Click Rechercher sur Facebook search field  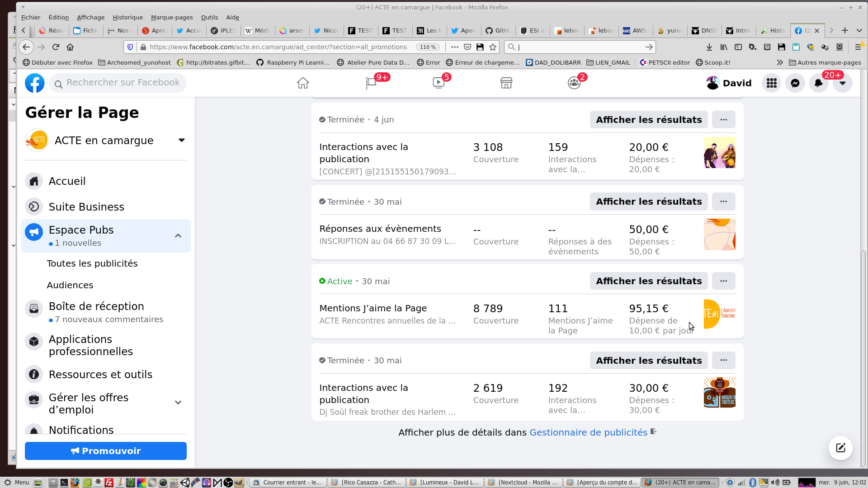click(x=122, y=83)
